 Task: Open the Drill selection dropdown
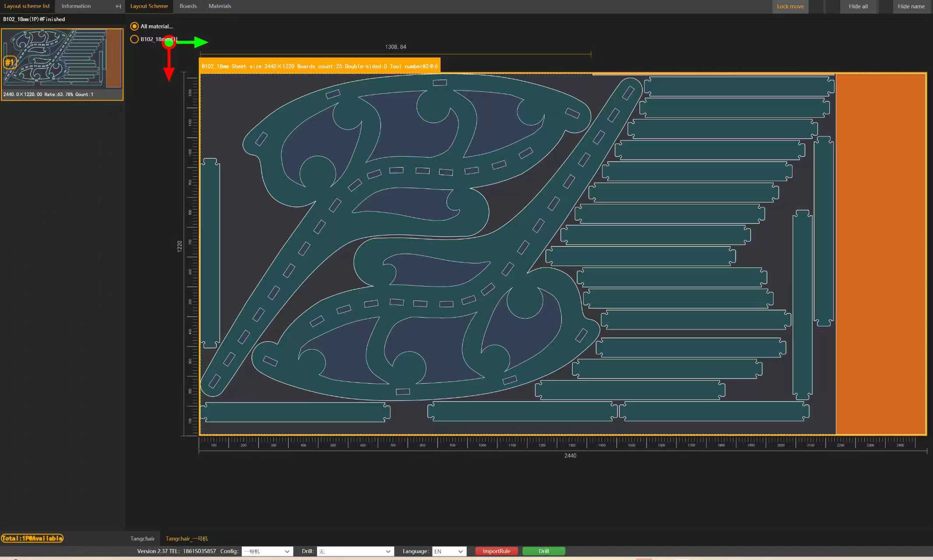pyautogui.click(x=355, y=551)
